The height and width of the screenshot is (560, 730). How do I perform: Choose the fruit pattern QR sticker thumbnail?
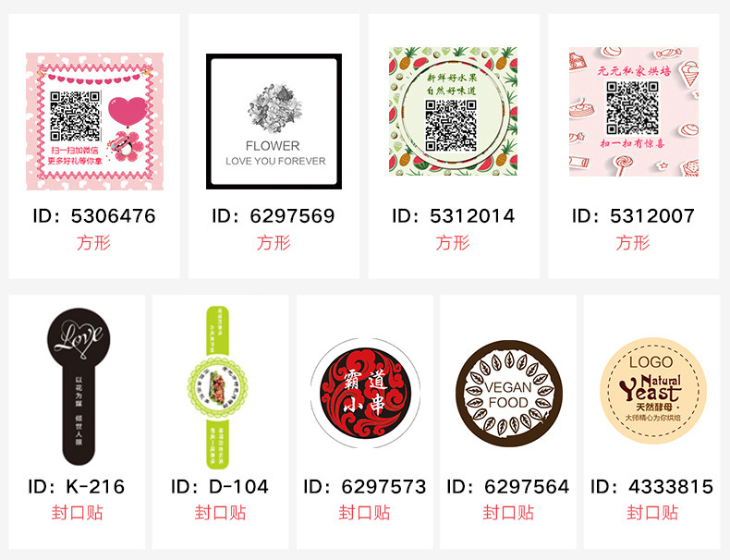pos(453,111)
